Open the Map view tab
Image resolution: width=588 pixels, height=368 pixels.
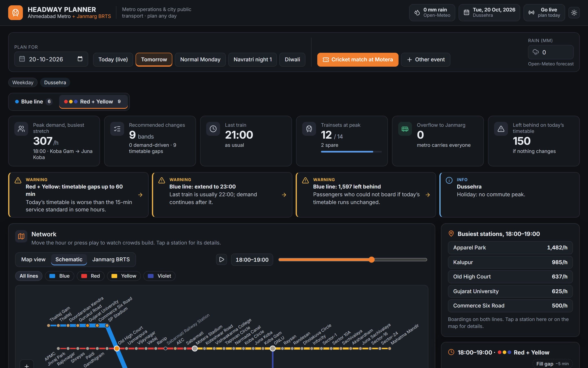point(33,259)
